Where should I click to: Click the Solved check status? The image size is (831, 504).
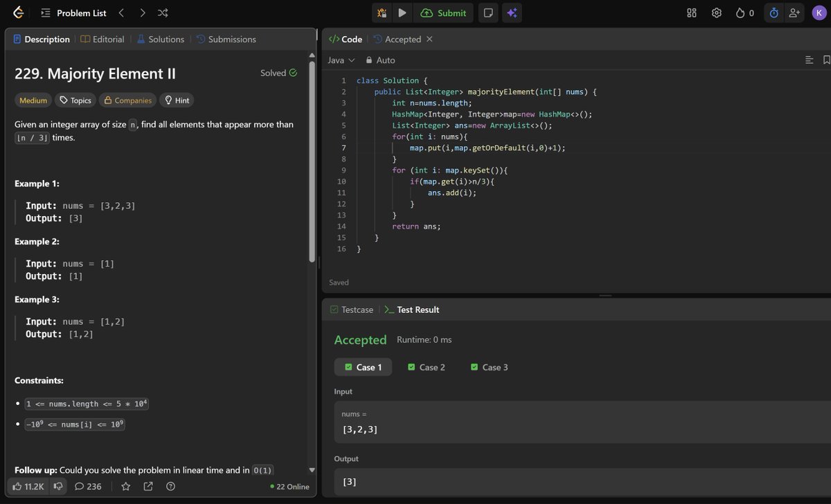278,73
